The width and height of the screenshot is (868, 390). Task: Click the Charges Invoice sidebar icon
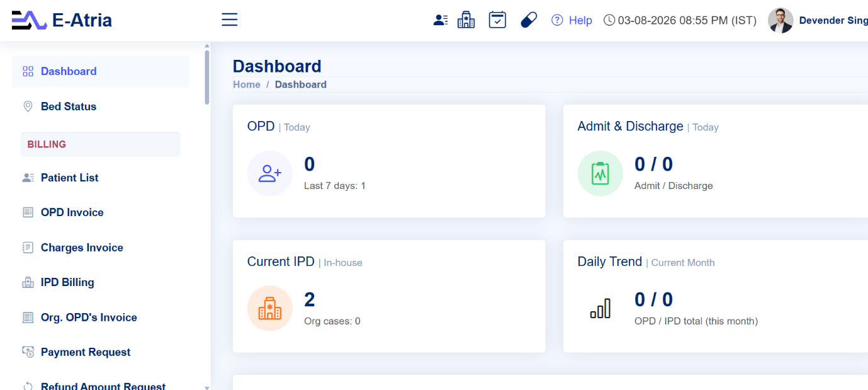[28, 248]
